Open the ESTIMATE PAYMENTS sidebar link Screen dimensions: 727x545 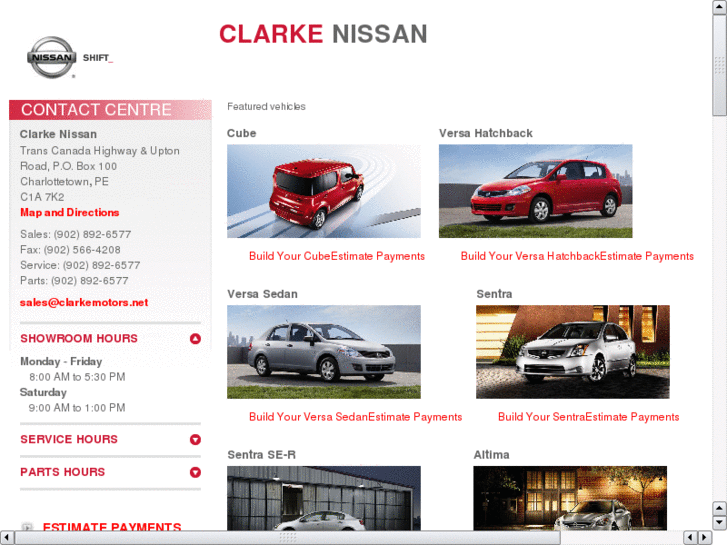(112, 526)
